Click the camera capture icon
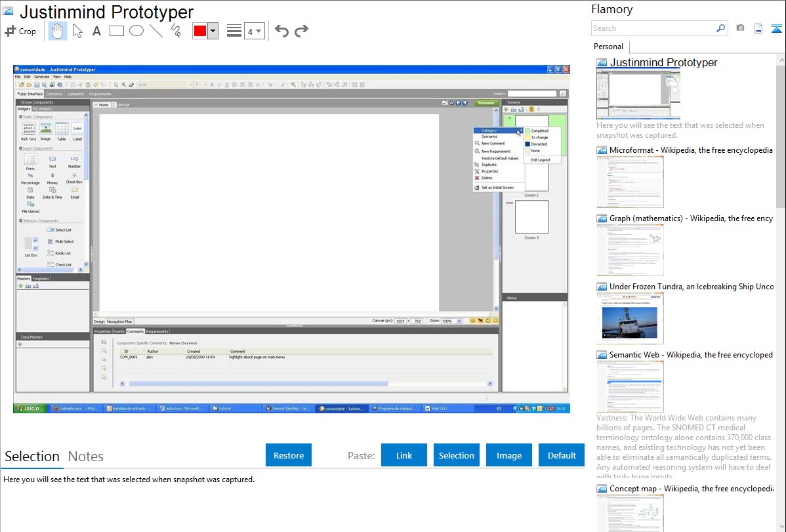This screenshot has height=532, width=786. pos(740,28)
